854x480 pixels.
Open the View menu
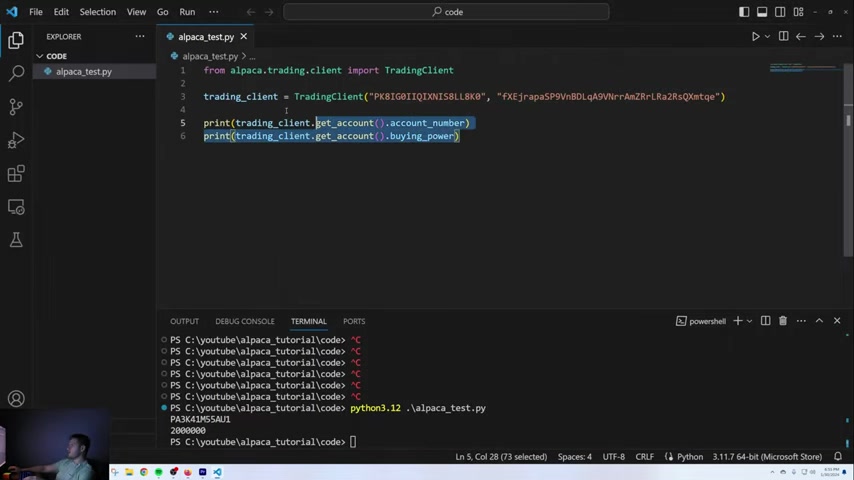coord(136,12)
